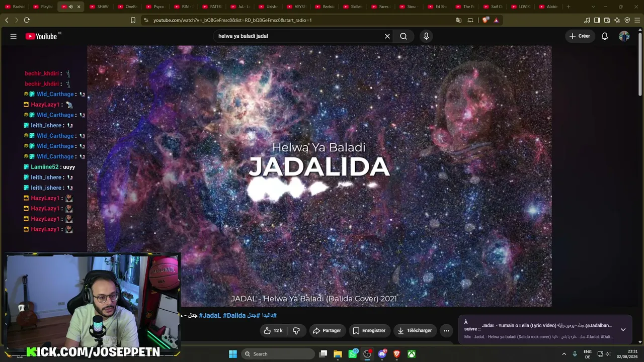Switch to the Redsta tab

pos(324,7)
